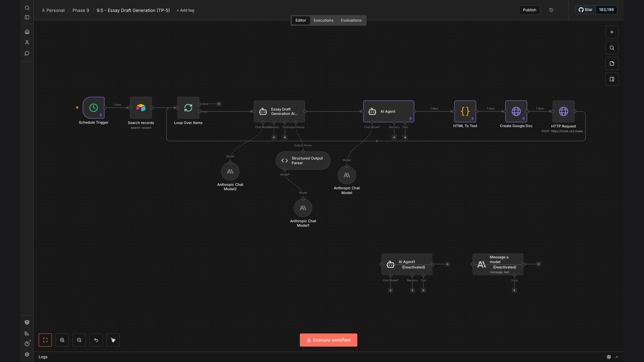The height and width of the screenshot is (362, 644).
Task: Tidy up nodes with broom icon
Action: pyautogui.click(x=113, y=340)
